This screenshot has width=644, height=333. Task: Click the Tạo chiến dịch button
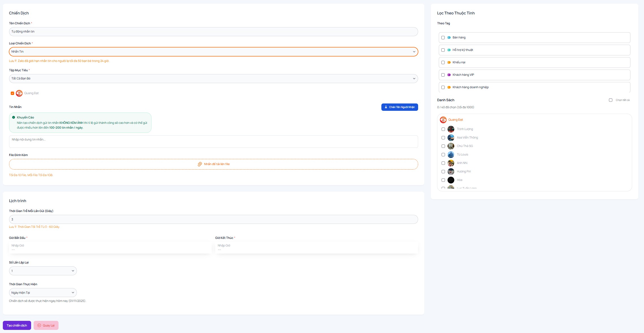point(17,325)
